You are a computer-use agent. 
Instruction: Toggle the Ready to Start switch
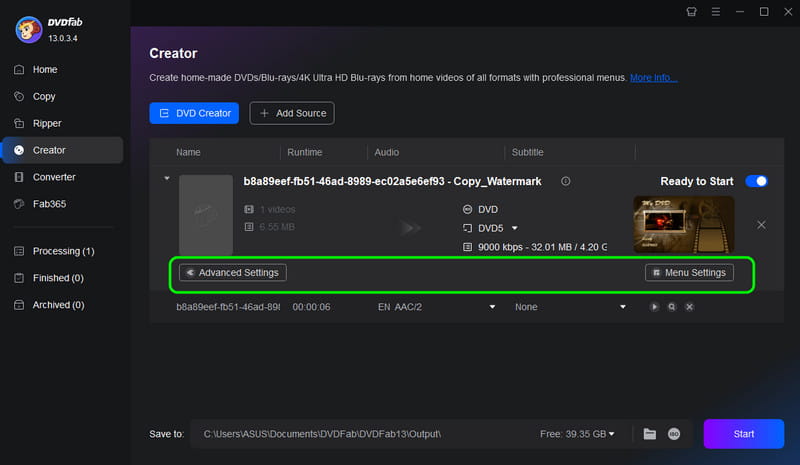tap(756, 181)
